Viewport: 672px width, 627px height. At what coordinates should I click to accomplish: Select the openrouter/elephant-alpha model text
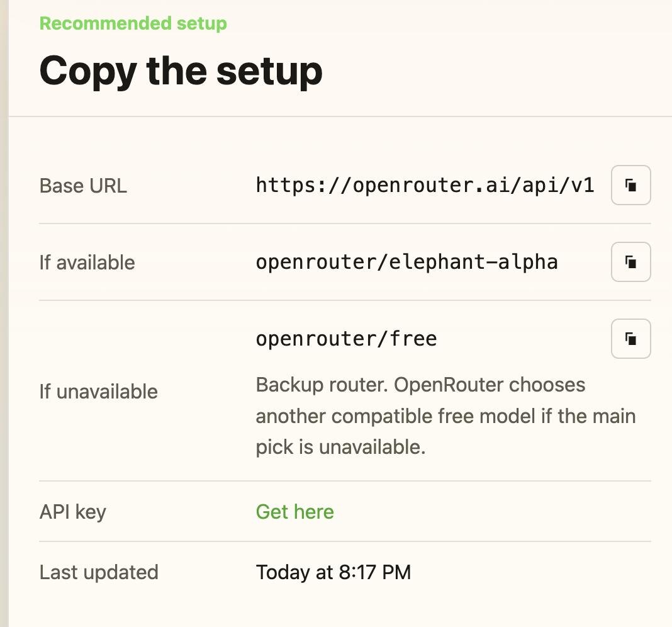(406, 262)
